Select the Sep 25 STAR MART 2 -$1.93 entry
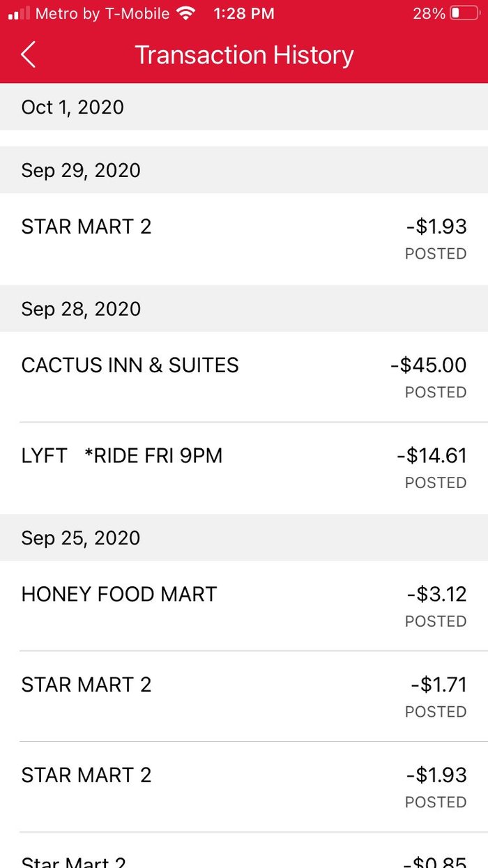The image size is (488, 868). (244, 787)
